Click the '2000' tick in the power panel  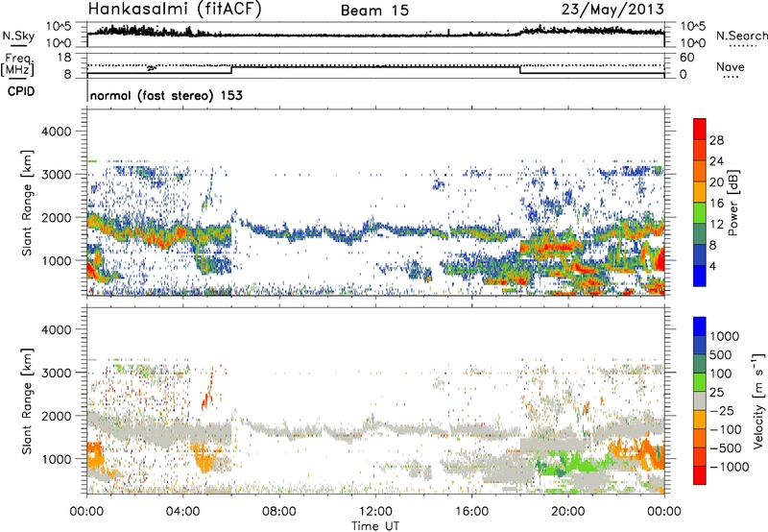click(56, 217)
